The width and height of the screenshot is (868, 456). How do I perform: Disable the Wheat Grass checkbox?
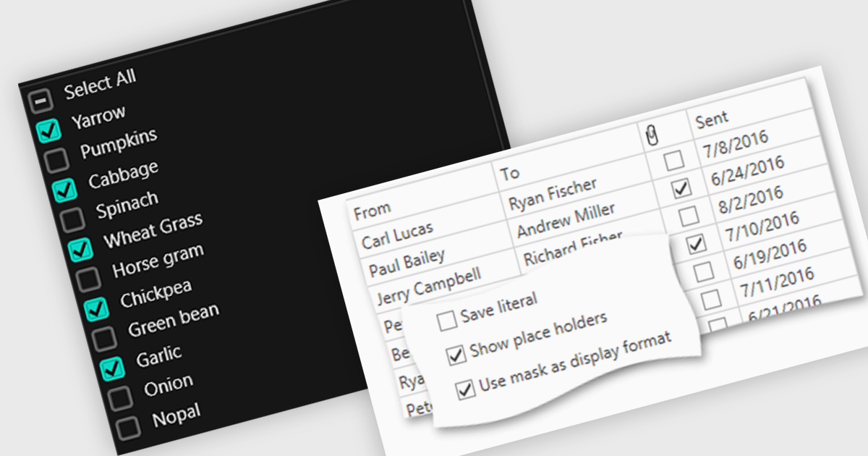(x=80, y=249)
